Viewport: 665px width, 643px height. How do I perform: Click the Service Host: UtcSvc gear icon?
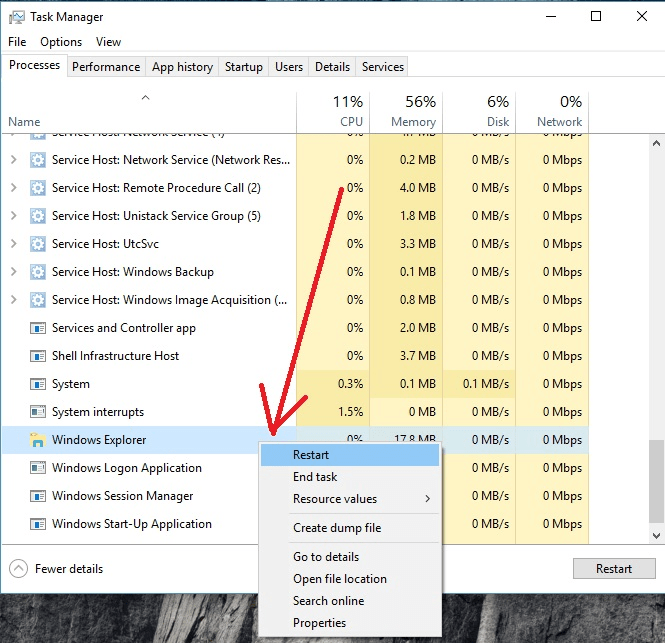click(x=38, y=244)
